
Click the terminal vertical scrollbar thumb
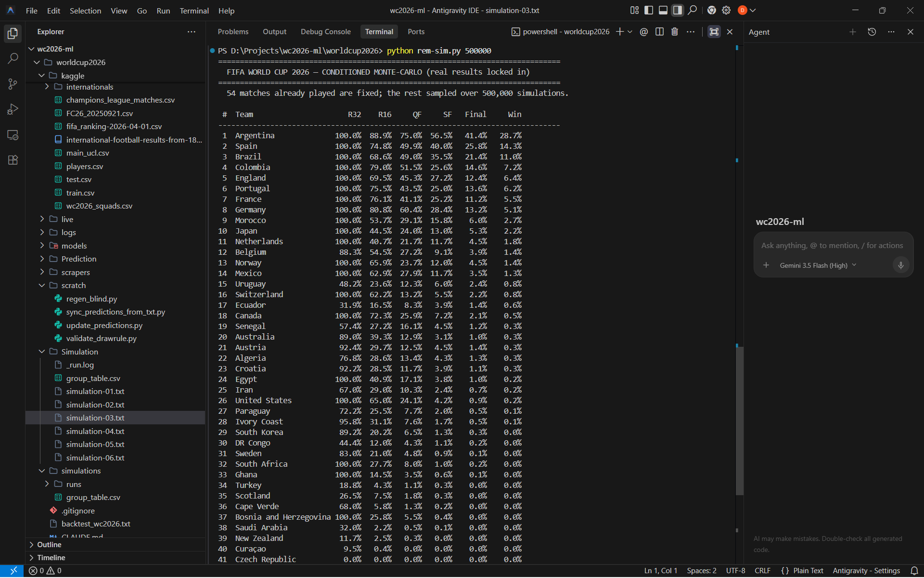[740, 420]
